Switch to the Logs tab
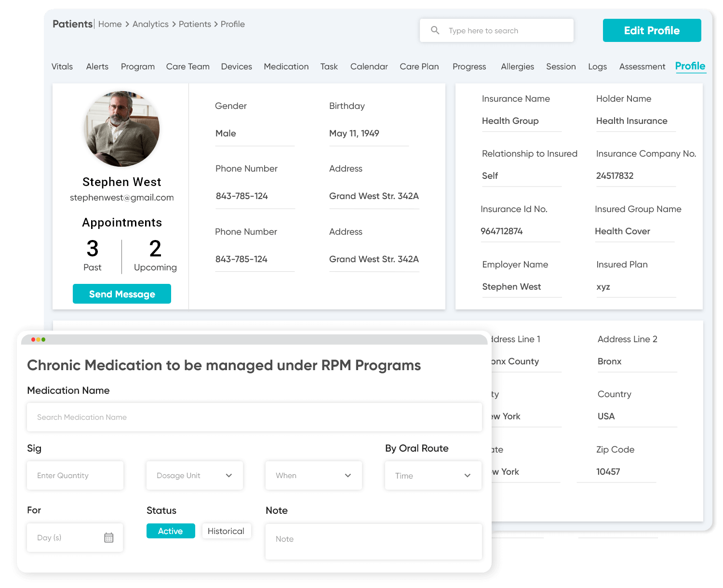Viewport: 723px width, 588px height. (x=597, y=67)
